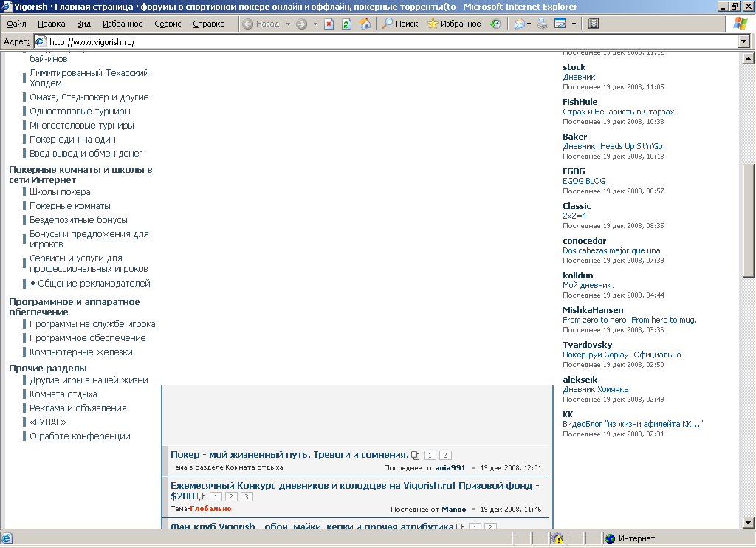Click the Stop loading toolbar icon

pyautogui.click(x=329, y=24)
